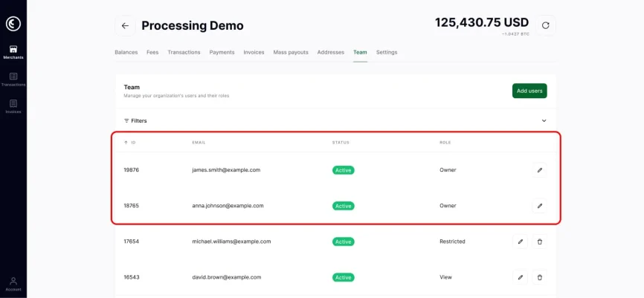Open the Merchants section in the sidebar

[13, 53]
